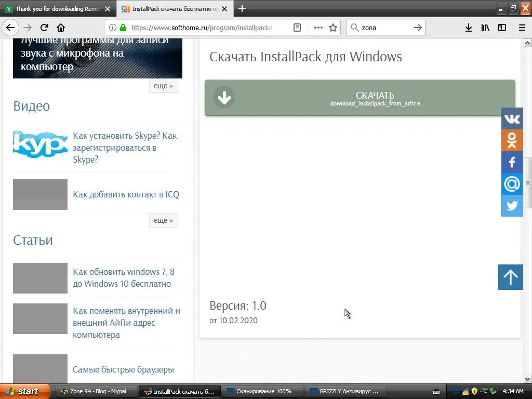This screenshot has height=399, width=532.
Task: Share the page on Twitter
Action: tap(512, 205)
